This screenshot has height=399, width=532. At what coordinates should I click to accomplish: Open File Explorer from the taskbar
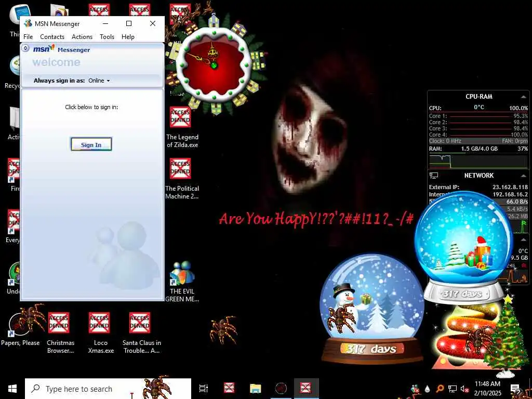coord(255,389)
